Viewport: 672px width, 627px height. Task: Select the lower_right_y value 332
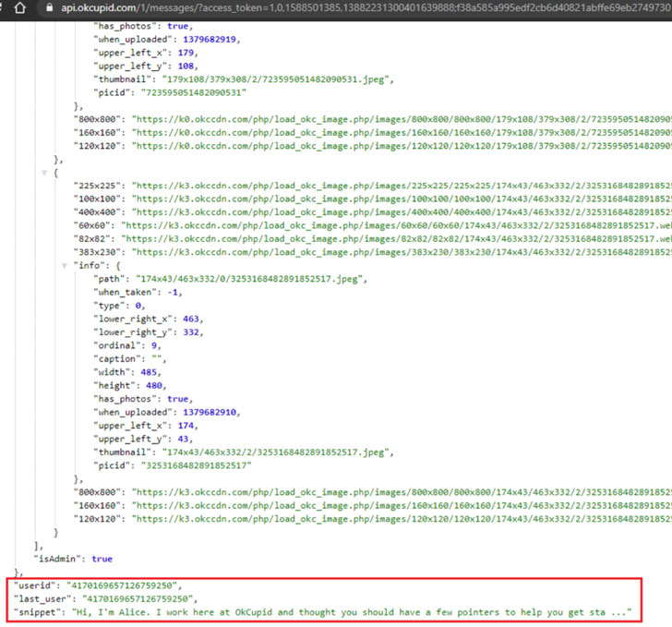coord(191,332)
